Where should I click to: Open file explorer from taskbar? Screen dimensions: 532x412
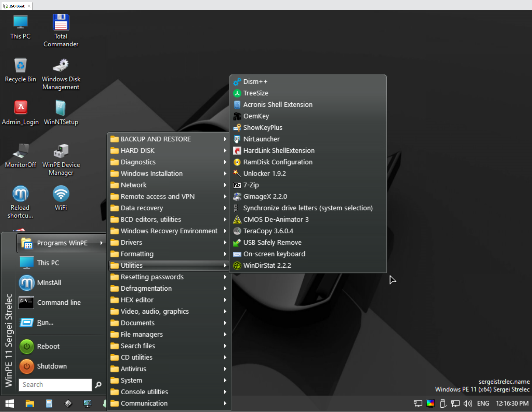pyautogui.click(x=30, y=404)
